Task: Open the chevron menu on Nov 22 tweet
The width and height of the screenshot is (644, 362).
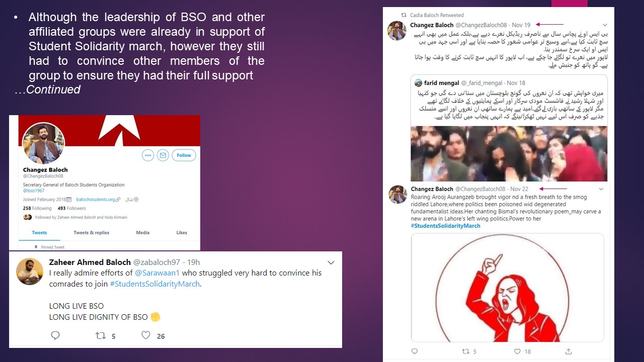Action: [x=601, y=189]
